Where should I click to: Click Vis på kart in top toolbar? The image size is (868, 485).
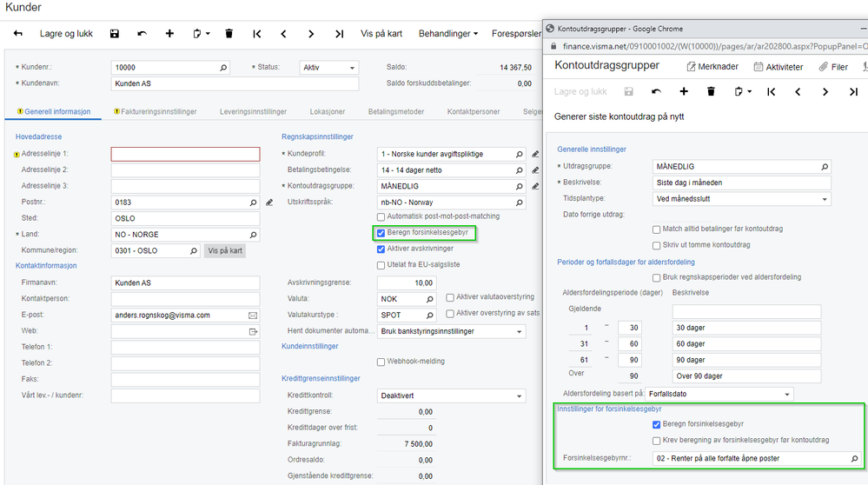coord(381,34)
